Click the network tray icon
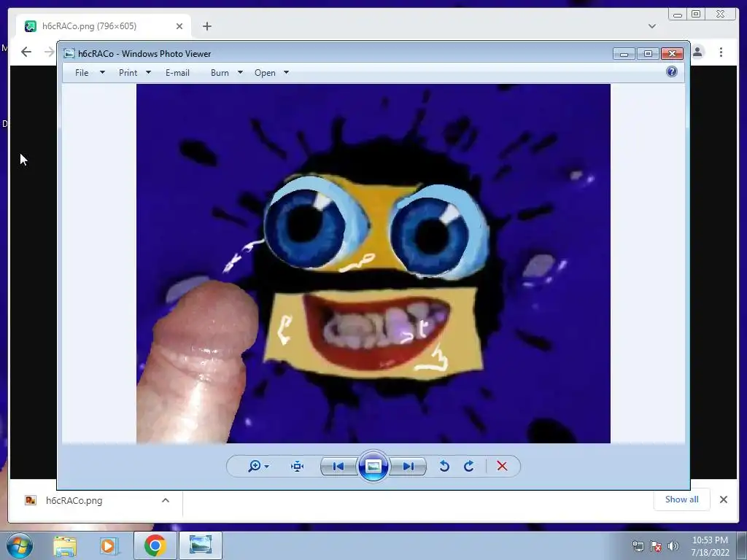The width and height of the screenshot is (747, 560). [638, 546]
